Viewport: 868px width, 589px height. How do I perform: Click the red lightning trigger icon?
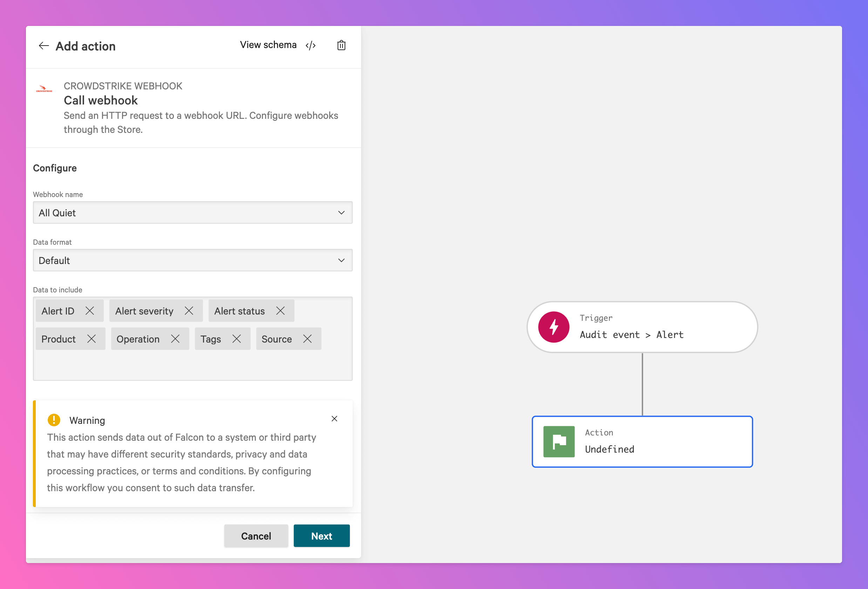[554, 327]
